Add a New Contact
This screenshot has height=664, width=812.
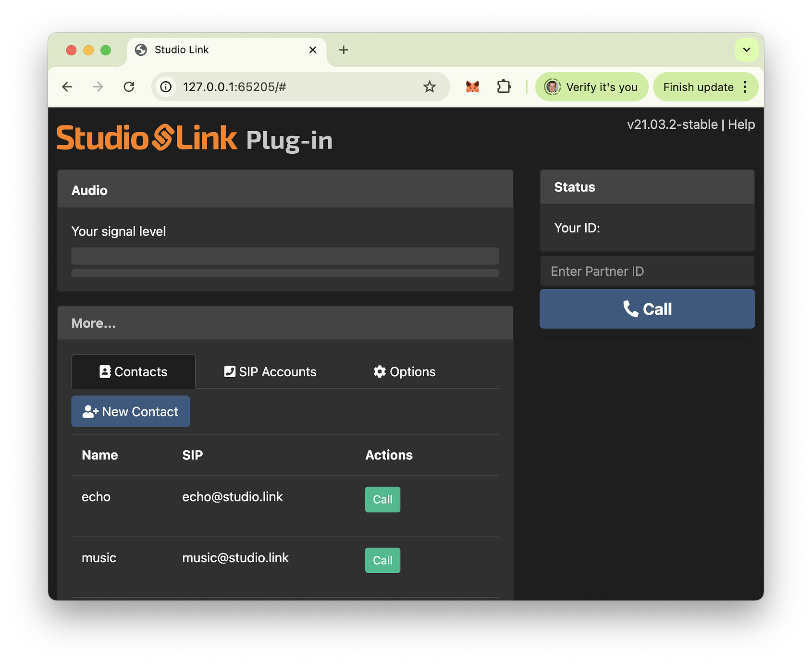coord(131,411)
